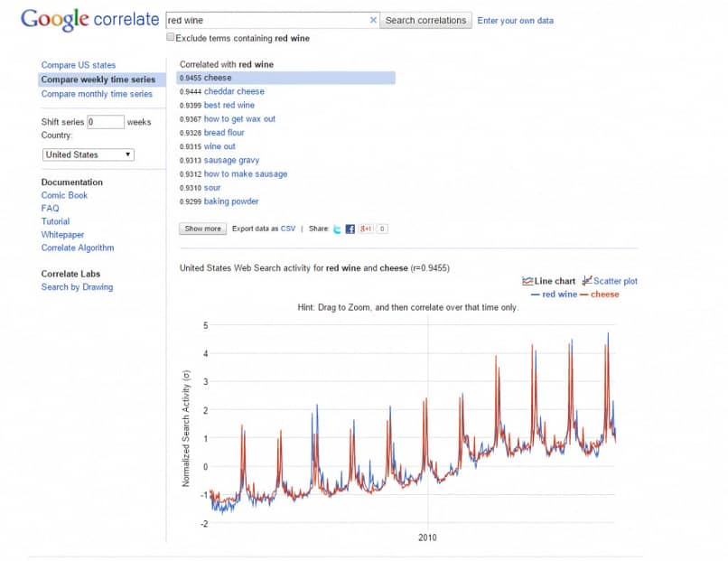728x561 pixels.
Task: Select the sausage gravy result
Action: [231, 160]
